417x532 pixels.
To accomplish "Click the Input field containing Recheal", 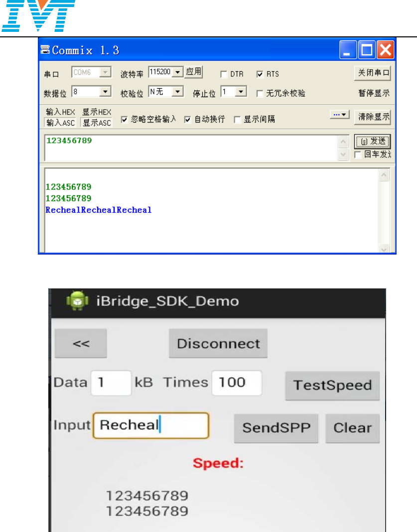I will (x=151, y=425).
